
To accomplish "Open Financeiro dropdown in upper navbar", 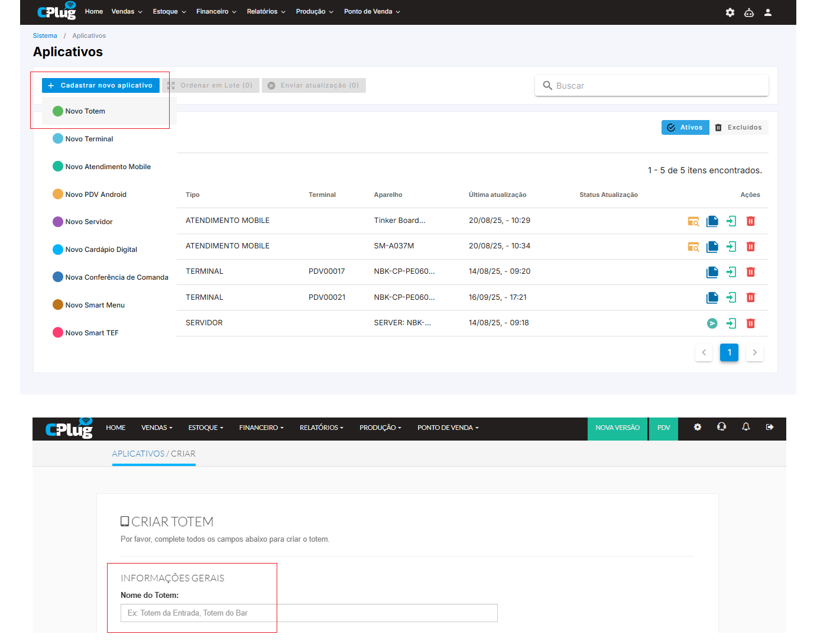I will click(x=216, y=12).
